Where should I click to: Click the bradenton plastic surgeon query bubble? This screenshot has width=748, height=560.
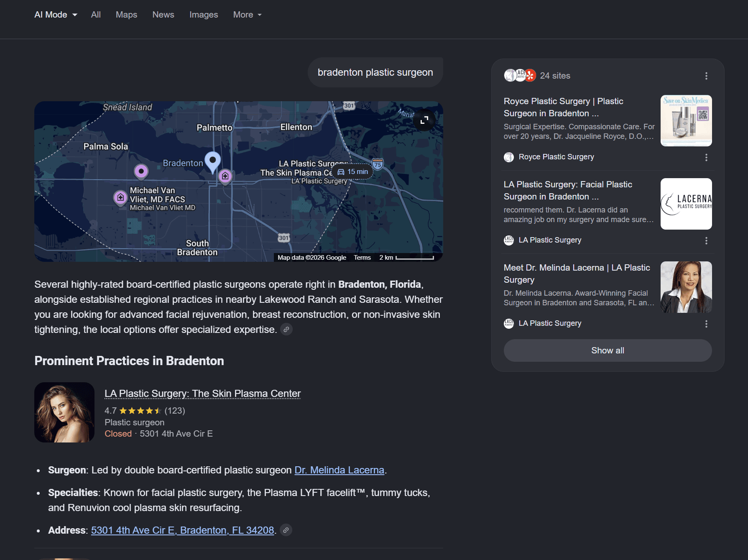tap(375, 72)
